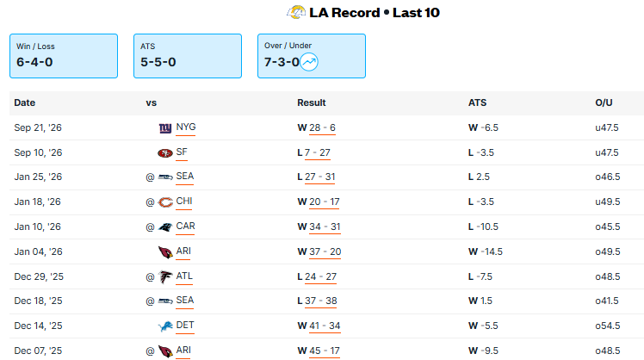Select the Win / Loss 6-4-0 card
The width and height of the screenshot is (644, 360).
[x=64, y=56]
